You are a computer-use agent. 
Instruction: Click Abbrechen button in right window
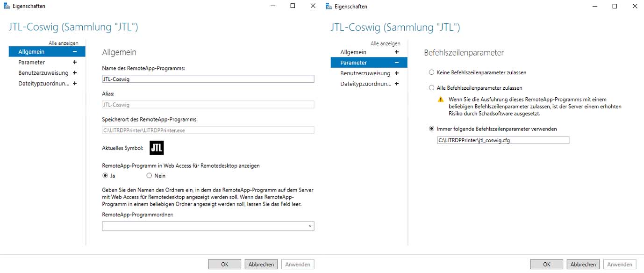pos(583,264)
